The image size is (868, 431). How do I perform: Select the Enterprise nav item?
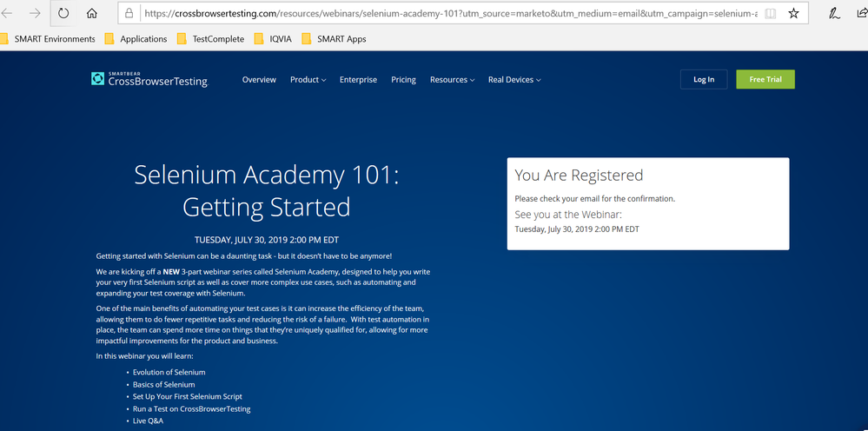[358, 80]
